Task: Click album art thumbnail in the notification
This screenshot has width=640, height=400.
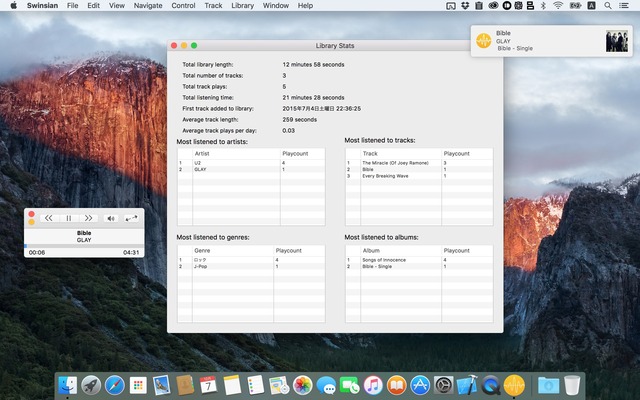Action: pyautogui.click(x=617, y=41)
